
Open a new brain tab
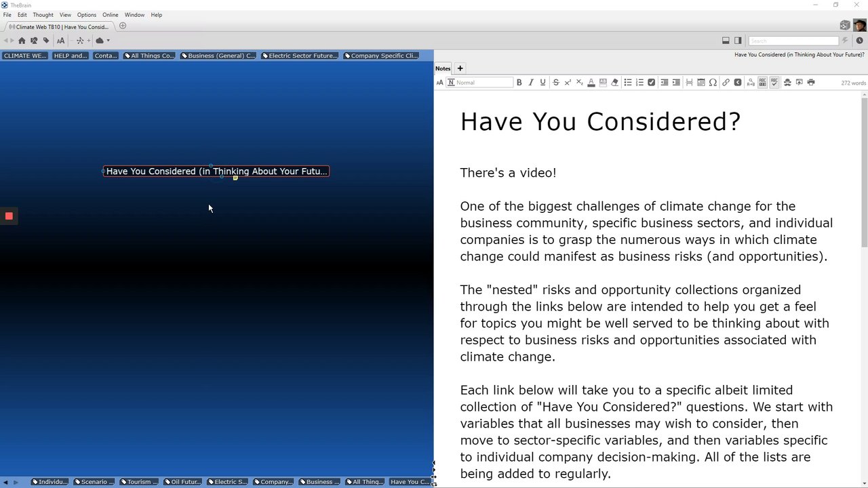(x=123, y=26)
